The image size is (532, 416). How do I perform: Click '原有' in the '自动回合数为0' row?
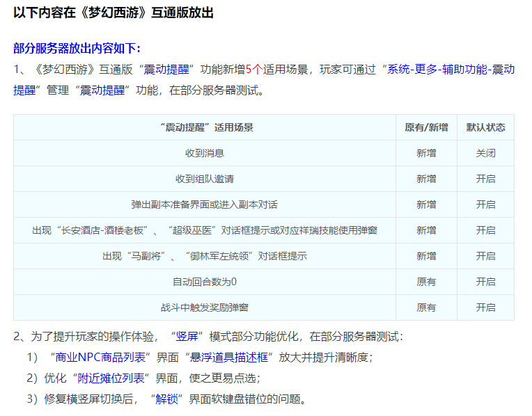[x=426, y=282]
